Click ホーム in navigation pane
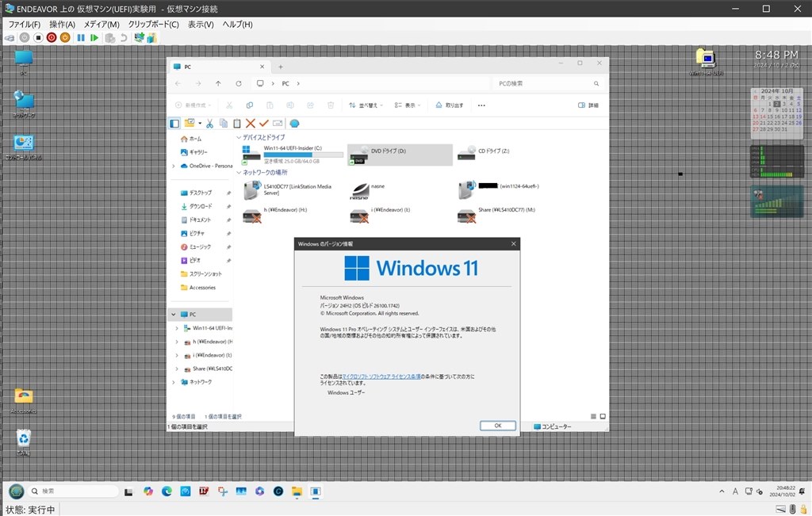Viewport: 812px width, 516px height. (x=191, y=139)
